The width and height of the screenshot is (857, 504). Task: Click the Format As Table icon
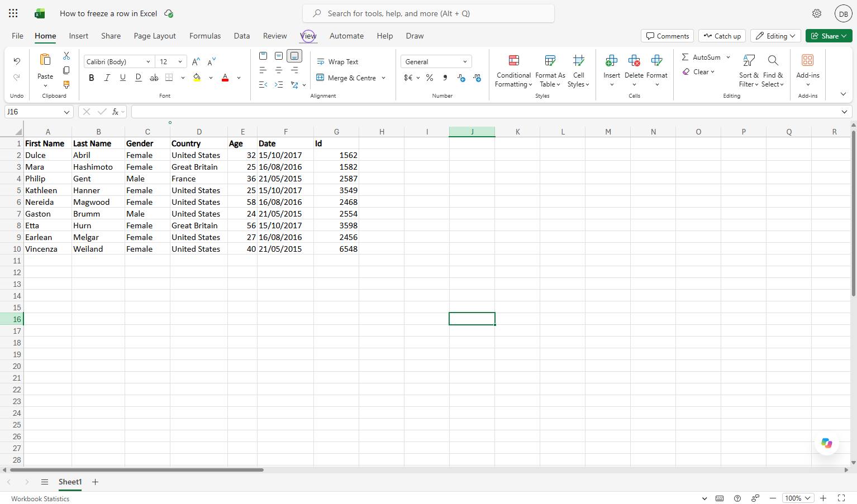550,60
